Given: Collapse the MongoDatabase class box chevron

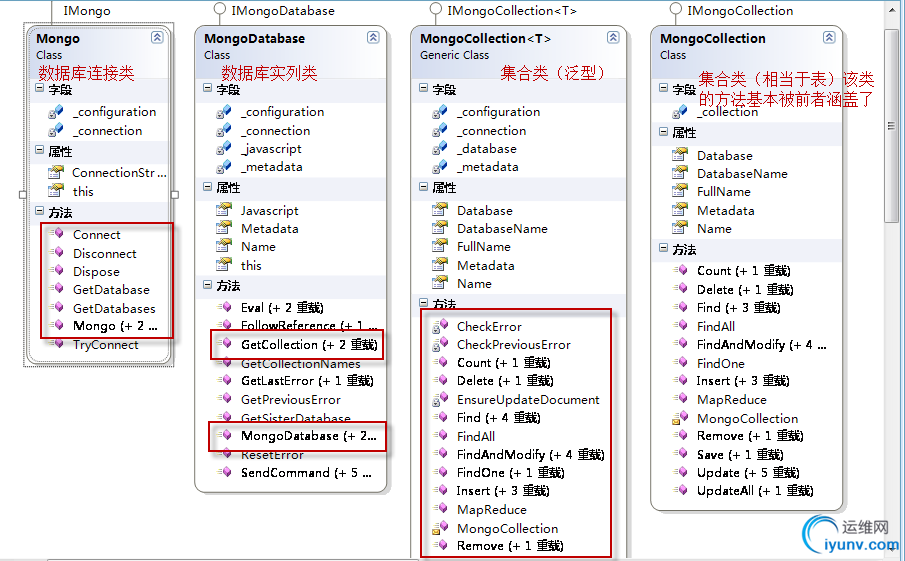Looking at the screenshot, I should [373, 38].
